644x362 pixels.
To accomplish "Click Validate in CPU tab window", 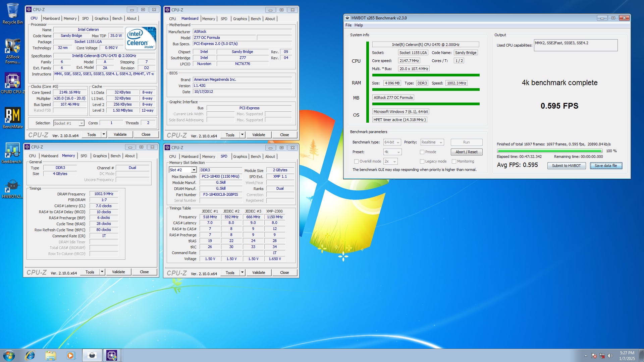I will [x=120, y=135].
